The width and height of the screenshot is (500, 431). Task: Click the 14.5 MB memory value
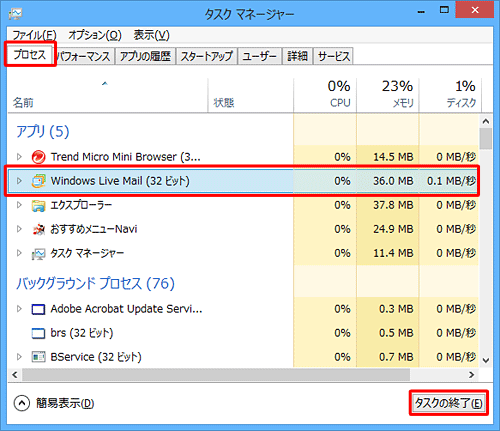393,157
